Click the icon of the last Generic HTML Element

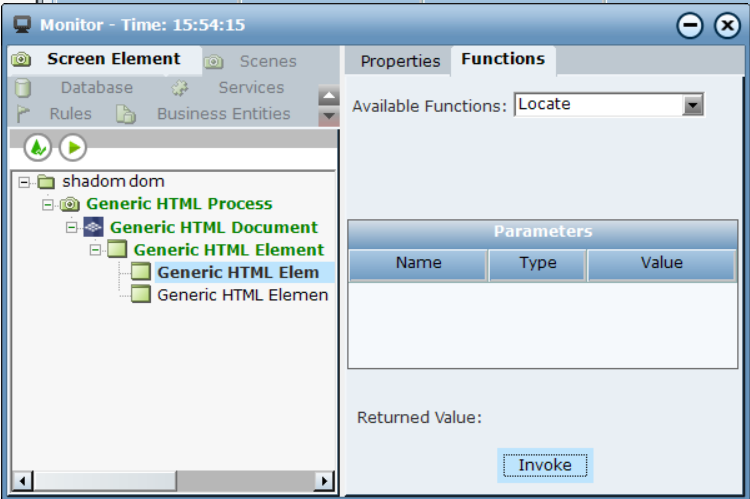(x=141, y=294)
